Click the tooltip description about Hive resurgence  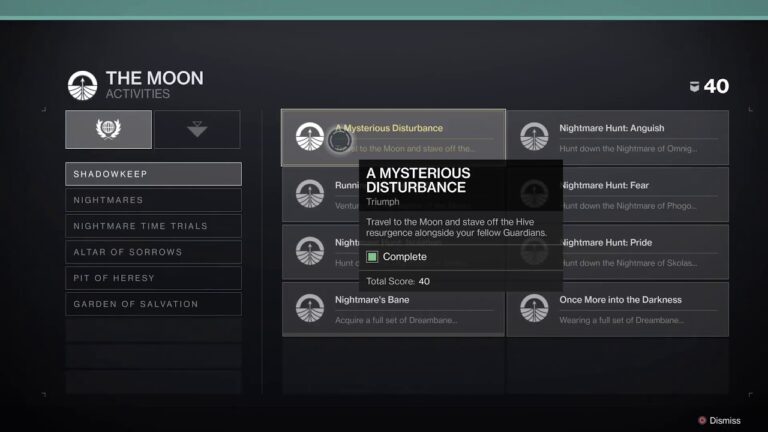pos(456,227)
